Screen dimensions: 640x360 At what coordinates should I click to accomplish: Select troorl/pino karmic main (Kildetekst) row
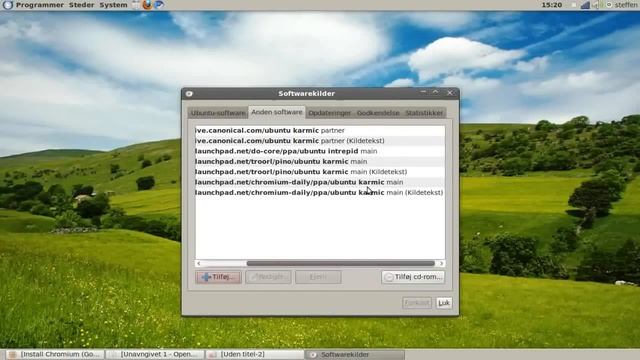(320, 172)
